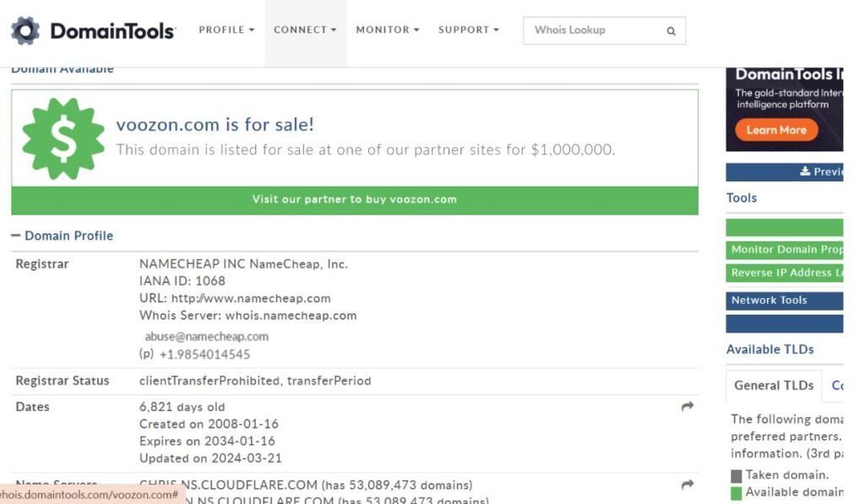
Task: Click the 'IANA ID: 1068' text
Action: 182,280
